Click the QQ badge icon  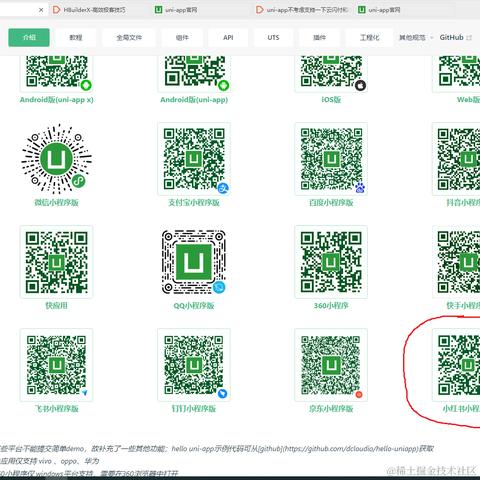(x=219, y=287)
